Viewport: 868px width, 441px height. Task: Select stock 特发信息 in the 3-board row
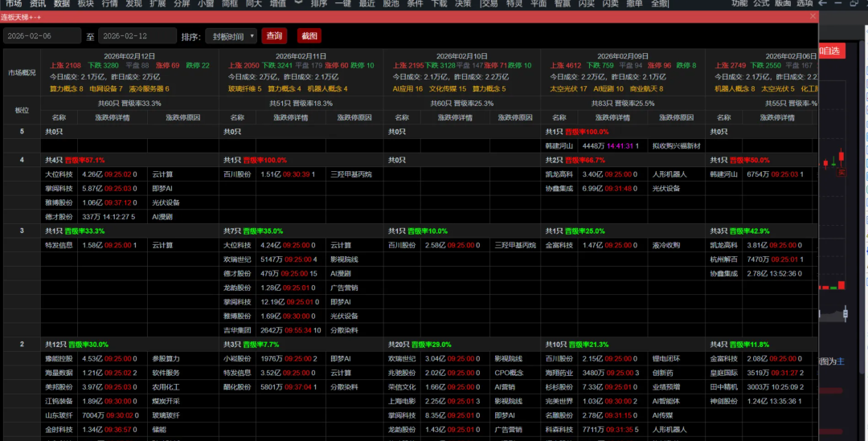coord(59,245)
